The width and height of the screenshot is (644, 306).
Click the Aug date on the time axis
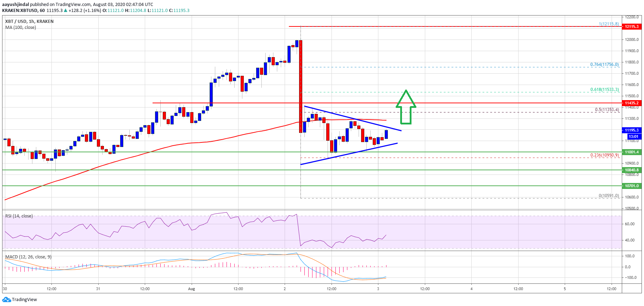pyautogui.click(x=191, y=289)
